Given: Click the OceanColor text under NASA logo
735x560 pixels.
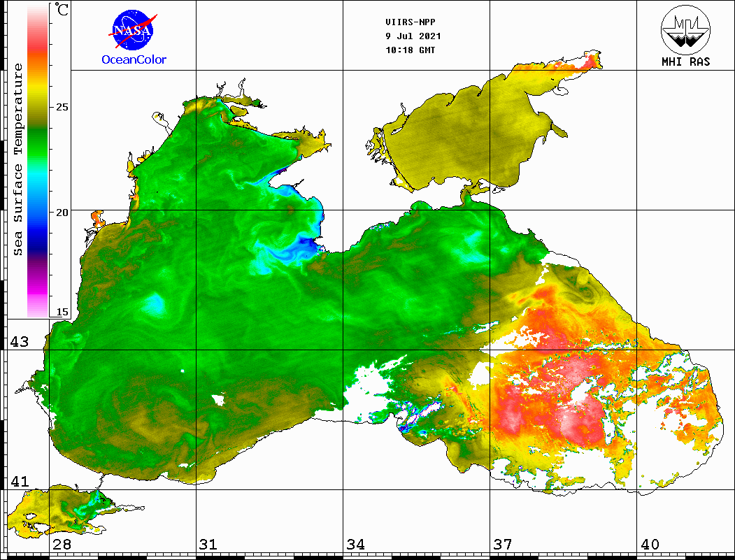Looking at the screenshot, I should point(134,59).
